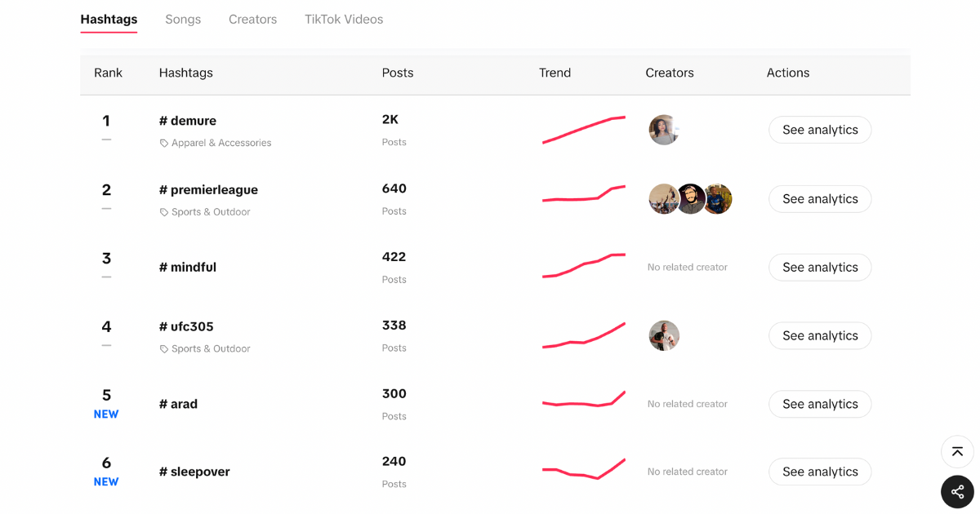Image resolution: width=980 pixels, height=514 pixels.
Task: Click the #ufc305 hashtag name
Action: pos(186,326)
